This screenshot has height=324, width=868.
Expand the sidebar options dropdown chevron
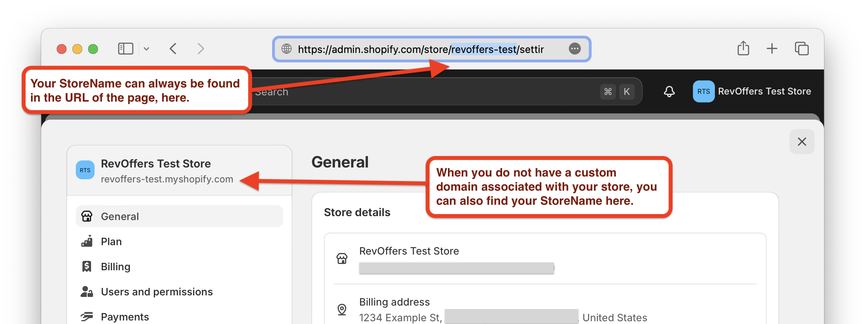[x=146, y=49]
